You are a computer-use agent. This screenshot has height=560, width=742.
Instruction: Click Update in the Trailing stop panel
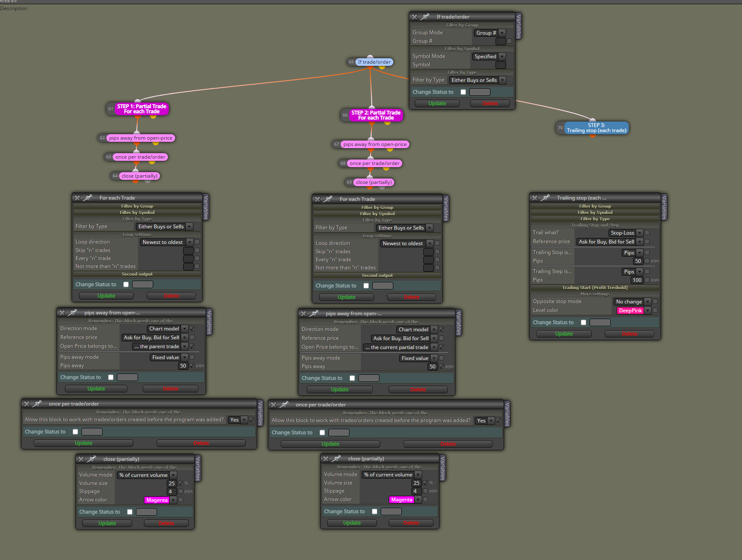pyautogui.click(x=564, y=334)
